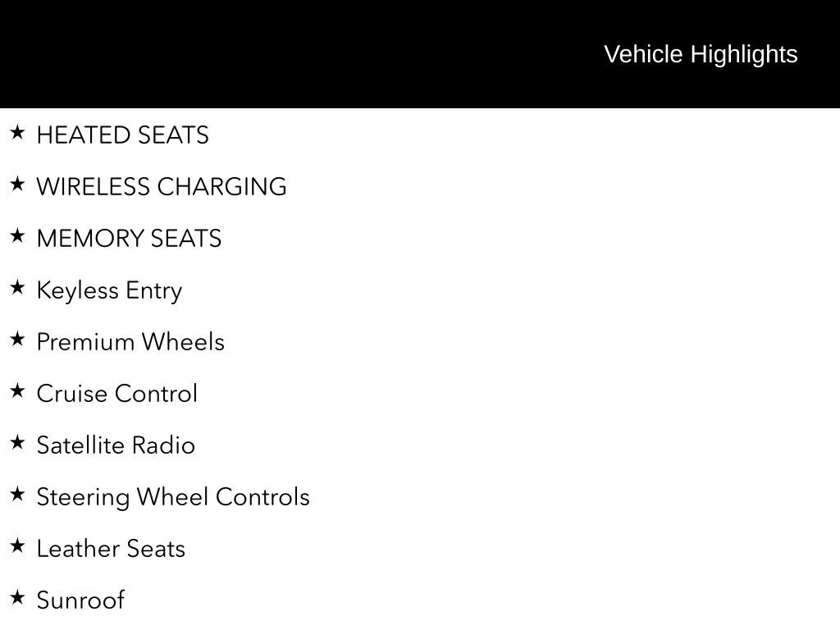Click the WIRELESS CHARGING feature label
Viewport: 840px width, 630px height.
162,187
